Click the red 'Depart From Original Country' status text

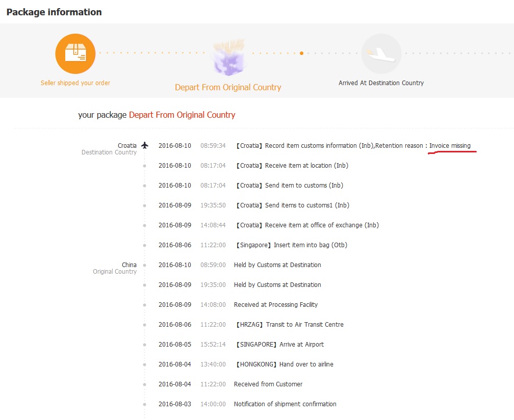182,115
